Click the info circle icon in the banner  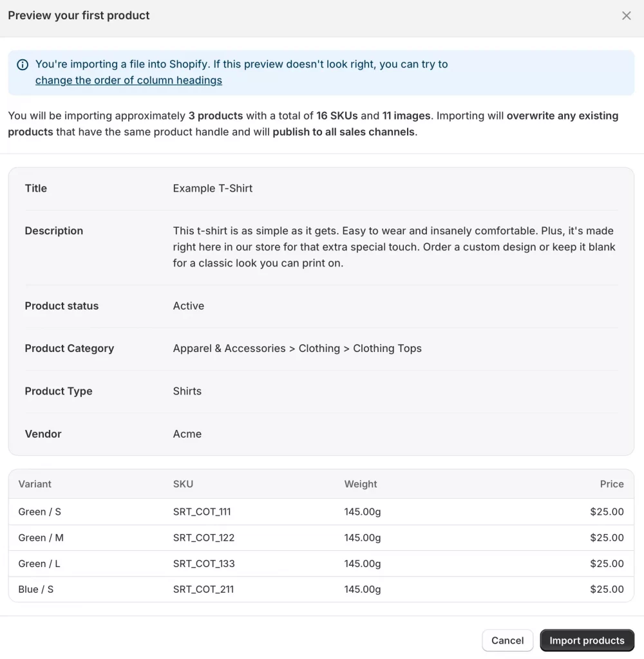pyautogui.click(x=23, y=64)
